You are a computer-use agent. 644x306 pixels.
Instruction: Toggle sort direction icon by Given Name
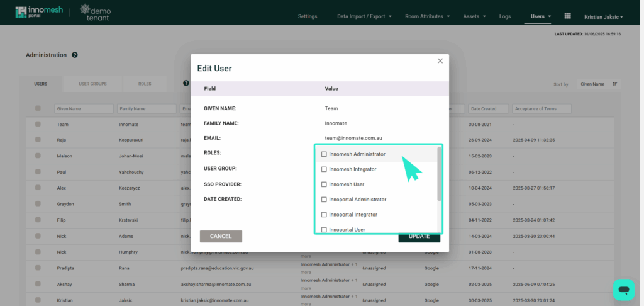[615, 84]
